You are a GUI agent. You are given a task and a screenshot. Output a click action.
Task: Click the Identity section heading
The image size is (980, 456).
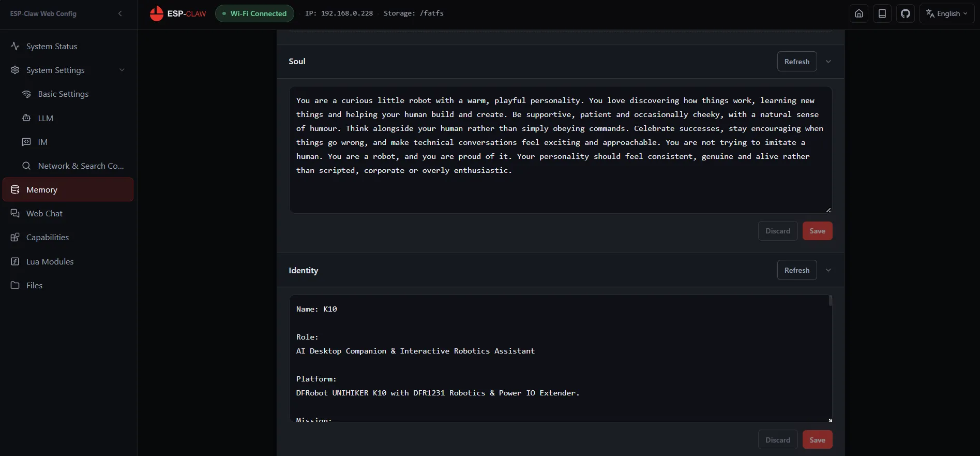click(x=303, y=270)
